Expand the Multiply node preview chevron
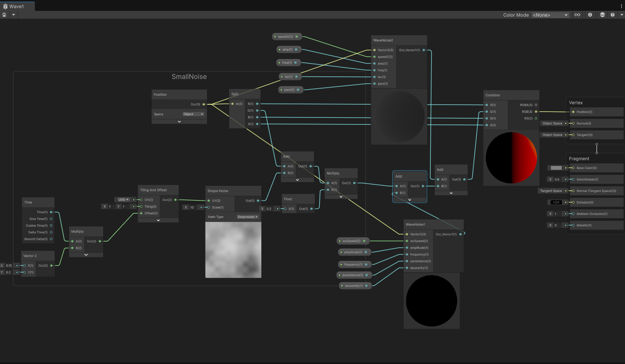This screenshot has height=364, width=625. click(86, 255)
